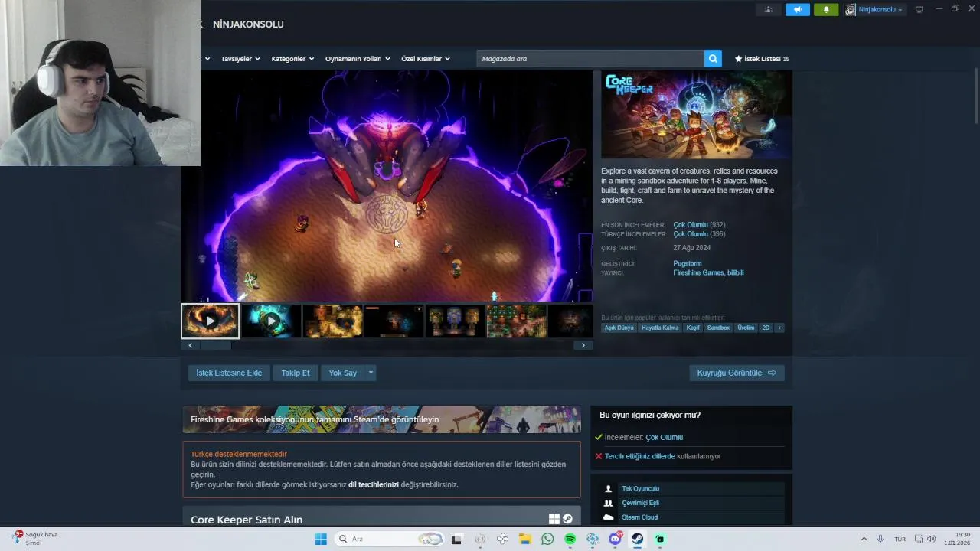Open the Pugstorm developer link
Viewport: 980px width, 551px height.
[688, 263]
